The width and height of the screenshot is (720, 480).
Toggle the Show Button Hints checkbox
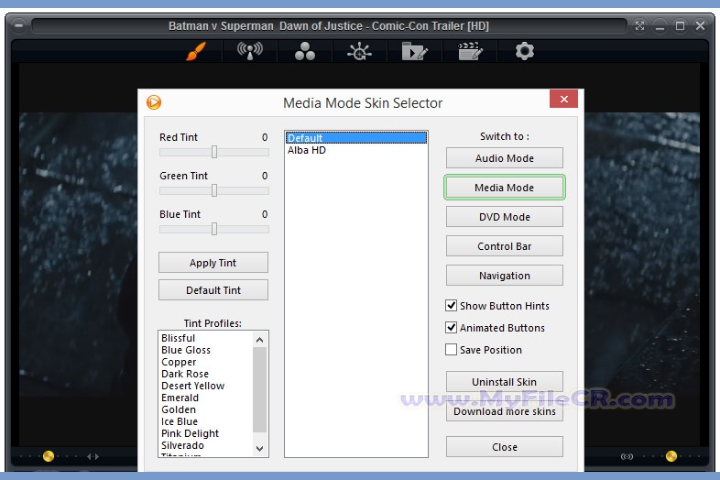coord(451,305)
